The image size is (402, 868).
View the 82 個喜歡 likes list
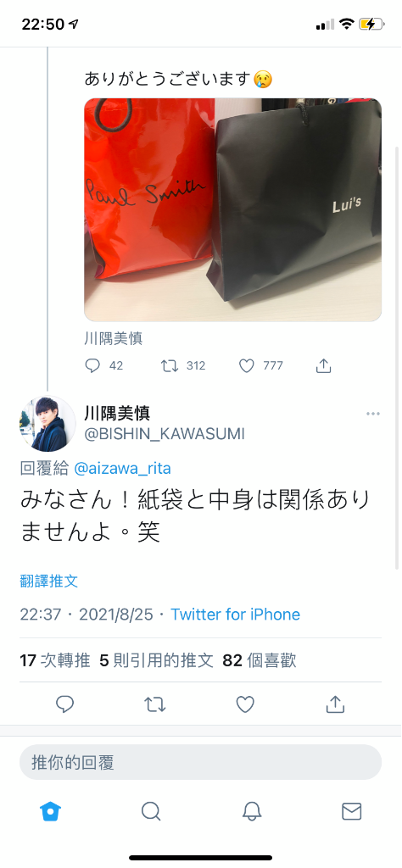pos(260,659)
